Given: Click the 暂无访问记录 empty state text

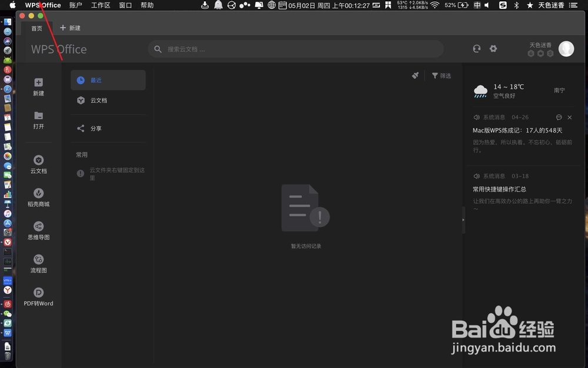Looking at the screenshot, I should [x=306, y=246].
